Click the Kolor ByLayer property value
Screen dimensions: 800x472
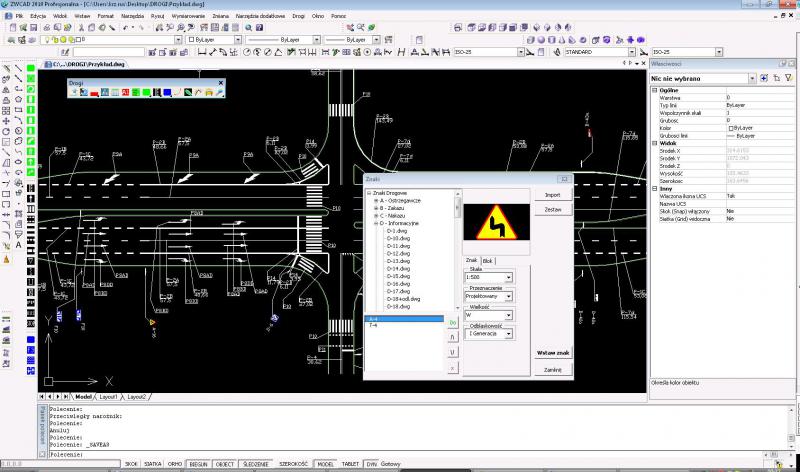click(759, 128)
